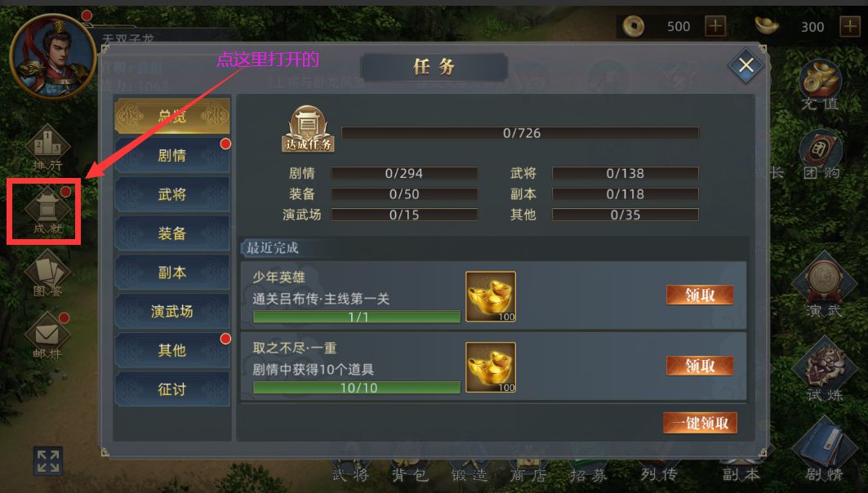Select the 征讨 task tab
This screenshot has height=493, width=868.
[x=172, y=389]
